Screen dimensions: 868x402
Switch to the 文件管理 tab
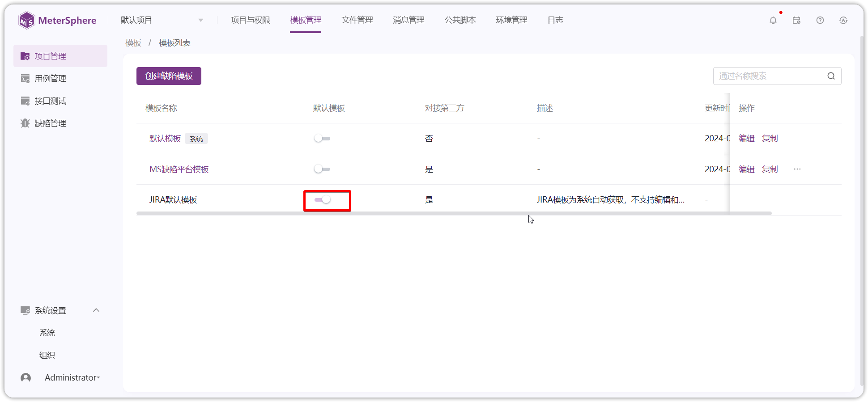(357, 20)
